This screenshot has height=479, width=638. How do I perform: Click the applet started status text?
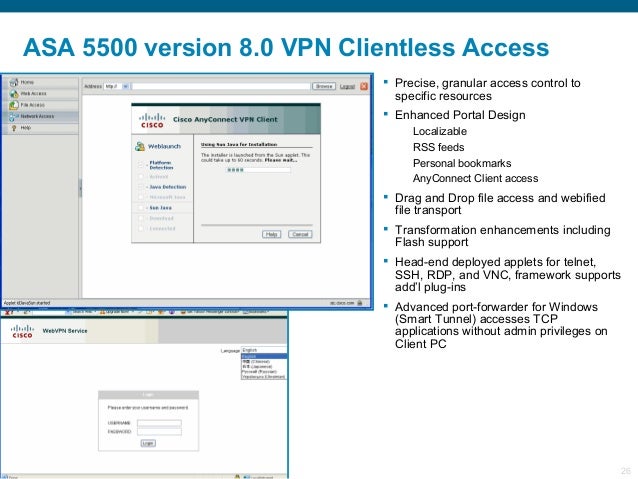pyautogui.click(x=27, y=303)
